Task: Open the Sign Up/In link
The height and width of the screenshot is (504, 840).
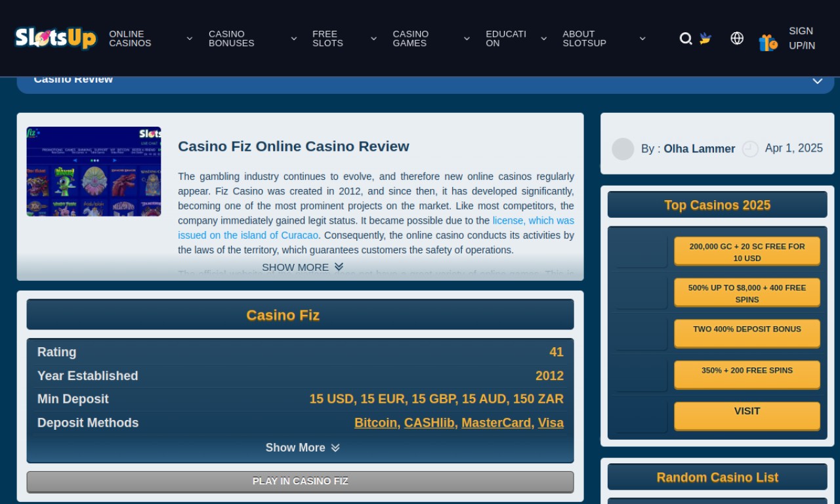Action: coord(802,38)
